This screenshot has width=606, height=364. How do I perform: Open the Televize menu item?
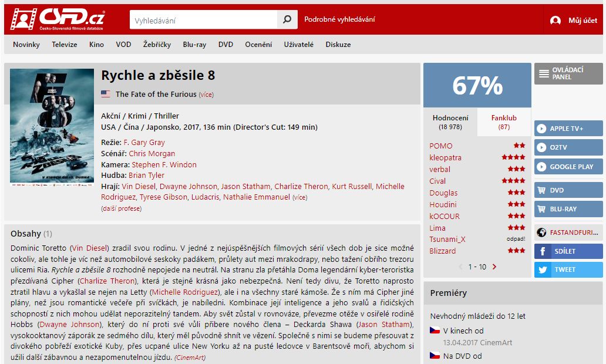(x=65, y=45)
